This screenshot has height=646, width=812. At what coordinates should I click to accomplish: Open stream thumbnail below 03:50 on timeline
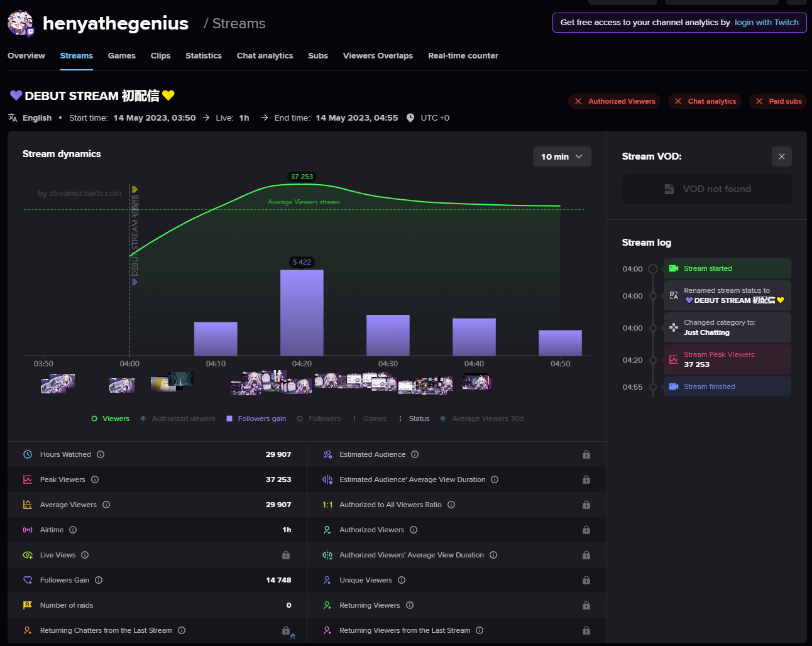(x=58, y=383)
